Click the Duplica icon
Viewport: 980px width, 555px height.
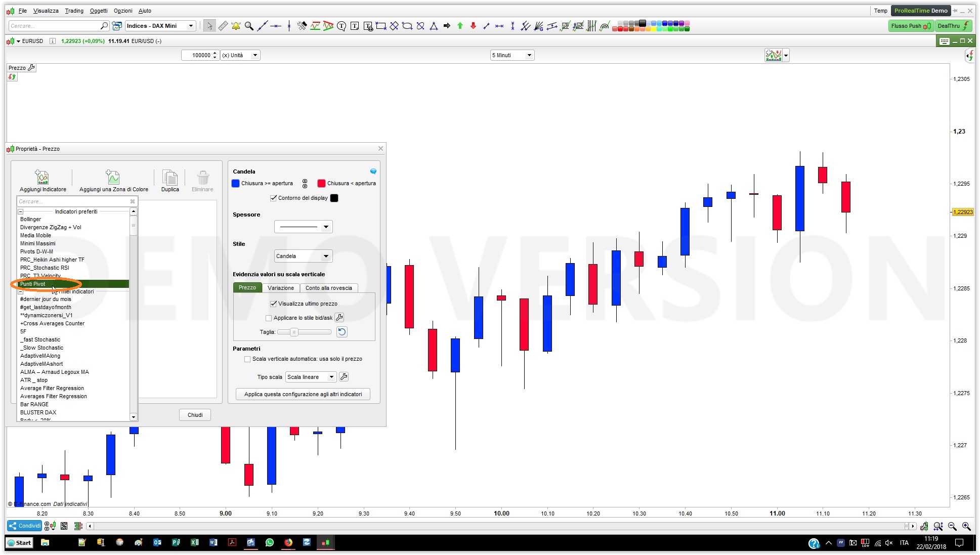click(x=170, y=178)
